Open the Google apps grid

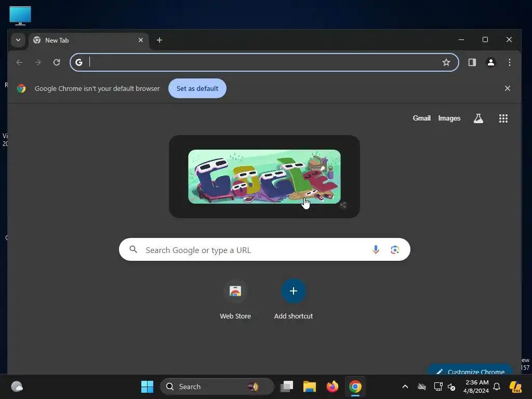[503, 118]
